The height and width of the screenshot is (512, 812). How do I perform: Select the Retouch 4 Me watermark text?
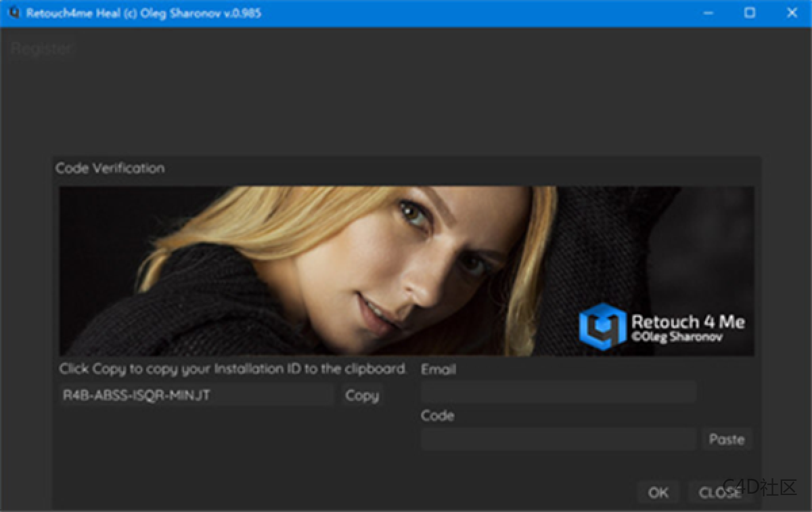[689, 322]
